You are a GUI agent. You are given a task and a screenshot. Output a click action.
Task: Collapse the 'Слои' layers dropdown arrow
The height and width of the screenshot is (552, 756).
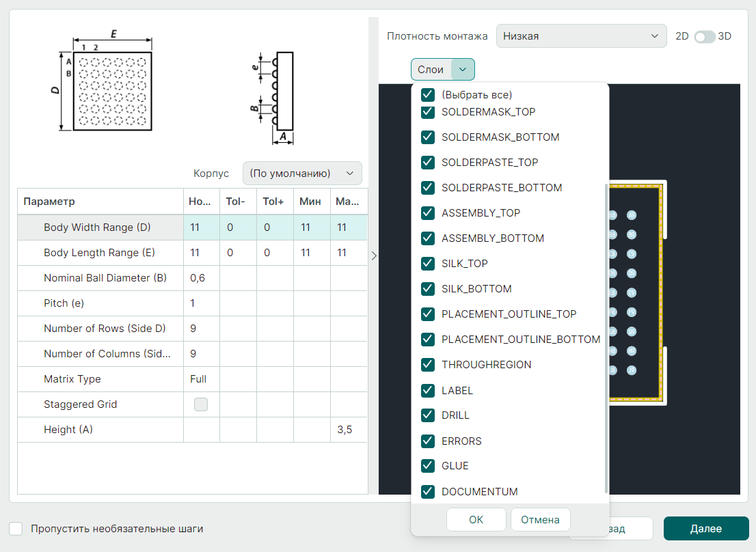coord(463,70)
